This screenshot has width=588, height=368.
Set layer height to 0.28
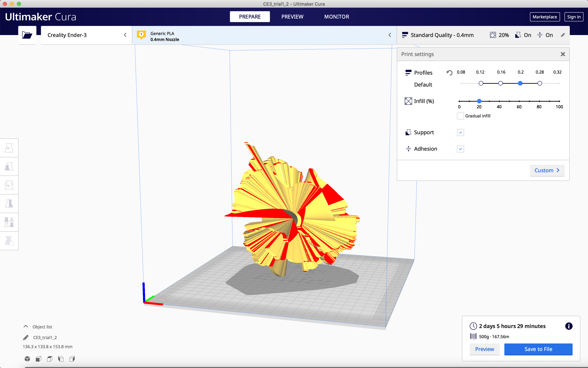pos(540,83)
